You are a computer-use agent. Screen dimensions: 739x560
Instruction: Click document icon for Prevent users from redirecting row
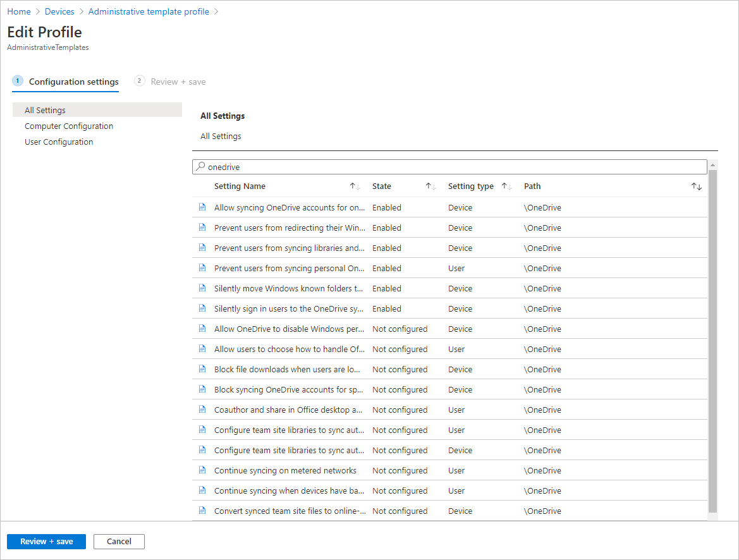202,227
